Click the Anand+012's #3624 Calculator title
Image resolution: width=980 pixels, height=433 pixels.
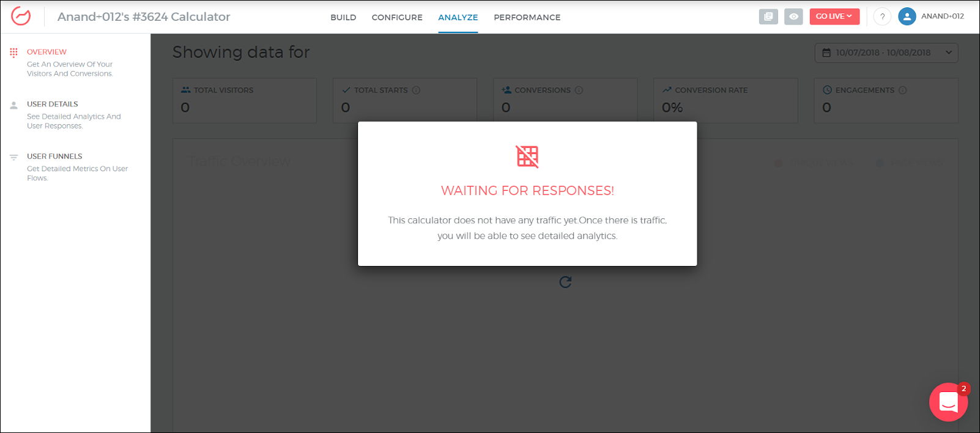(144, 17)
